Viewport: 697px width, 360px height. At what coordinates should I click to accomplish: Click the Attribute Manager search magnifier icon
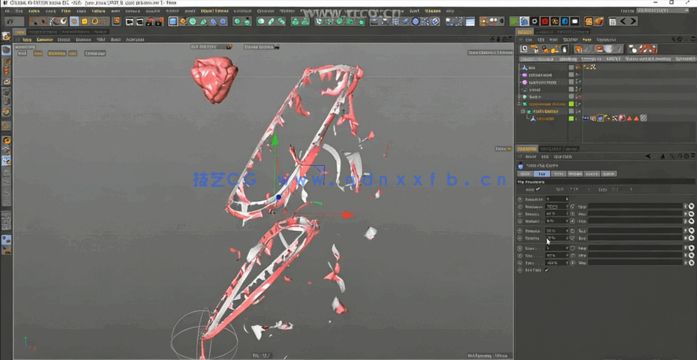click(x=673, y=156)
